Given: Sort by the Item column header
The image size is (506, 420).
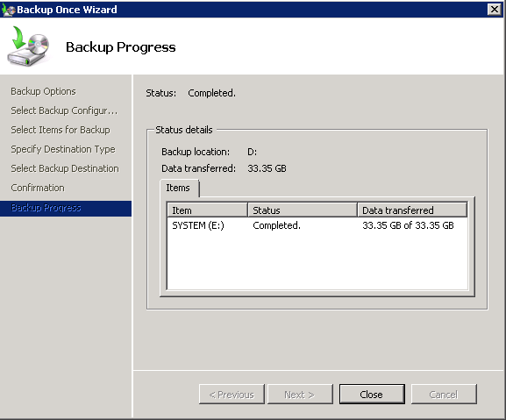Looking at the screenshot, I should tap(208, 210).
